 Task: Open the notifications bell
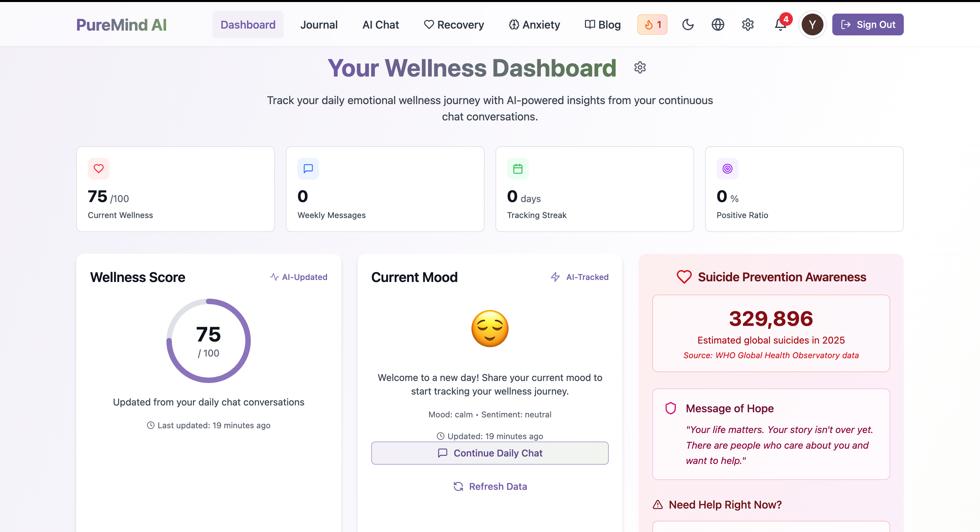point(780,25)
